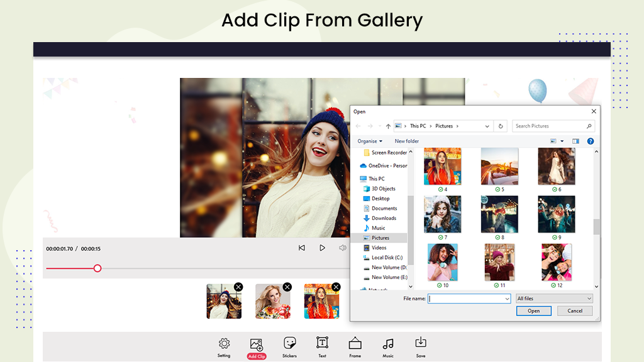Select picture 10 thumbnail
Viewport: 644px width, 362px height.
442,262
